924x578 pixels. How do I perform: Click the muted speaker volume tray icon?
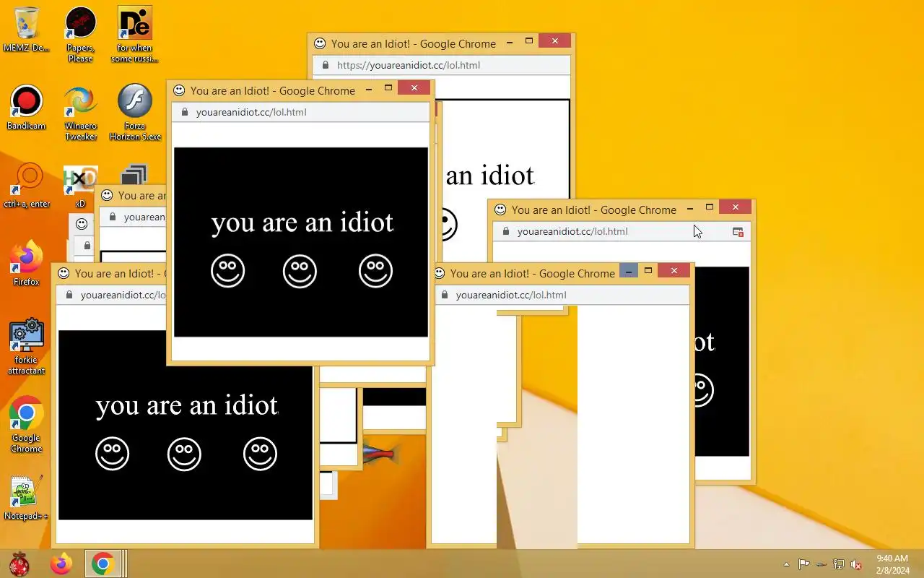click(856, 564)
